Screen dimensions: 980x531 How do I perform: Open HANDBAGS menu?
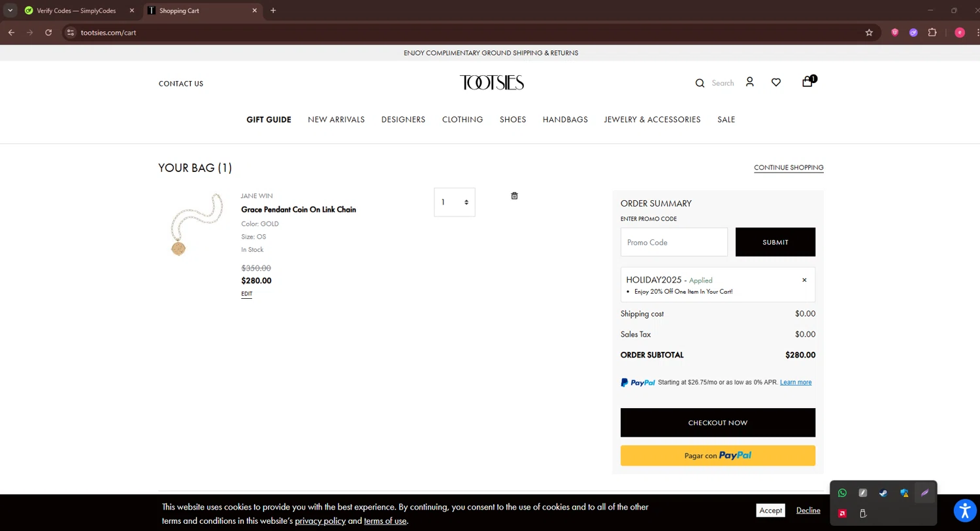565,120
